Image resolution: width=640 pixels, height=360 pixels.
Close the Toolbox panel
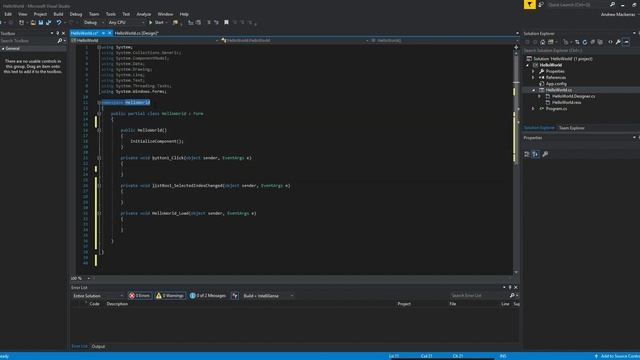coord(63,33)
